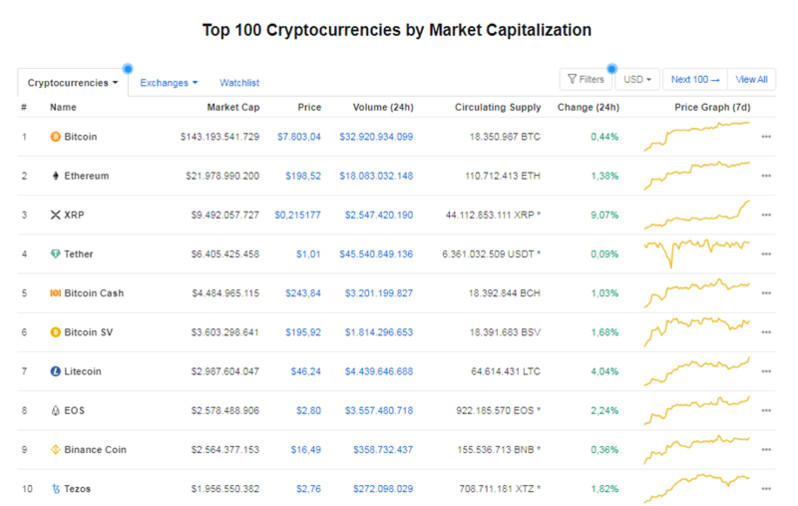This screenshot has height=506, width=798.
Task: Open the USD currency selector
Action: click(637, 79)
